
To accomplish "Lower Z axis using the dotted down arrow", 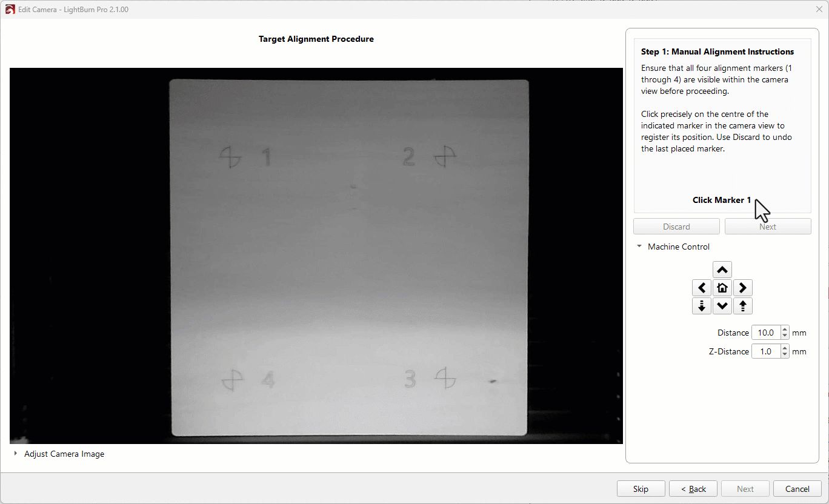I will [701, 306].
